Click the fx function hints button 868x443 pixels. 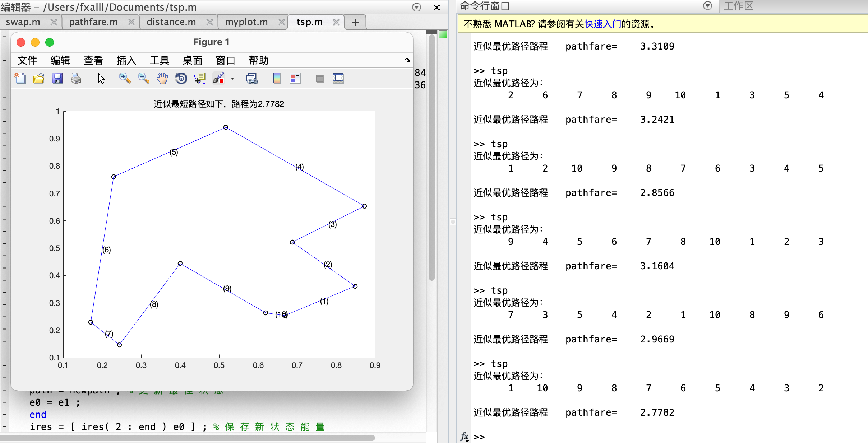465,437
